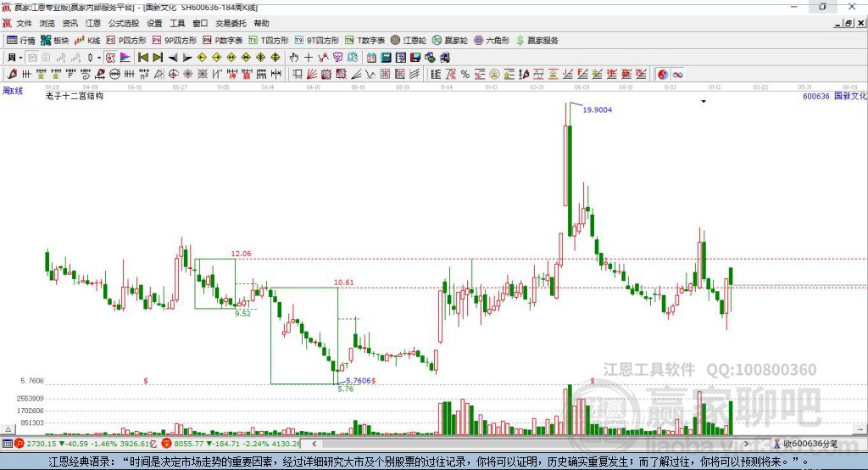Click the horizontal scrollbar right arrow
The image size is (868, 470).
746,444
